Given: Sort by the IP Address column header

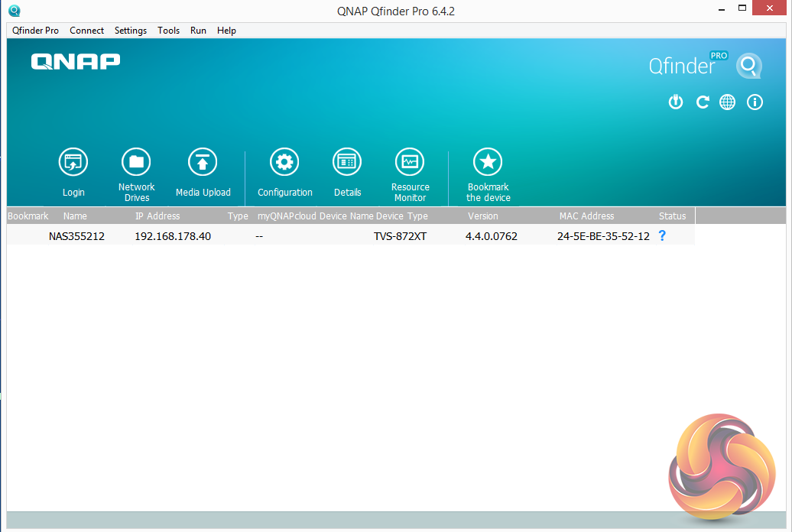Looking at the screenshot, I should click(157, 216).
